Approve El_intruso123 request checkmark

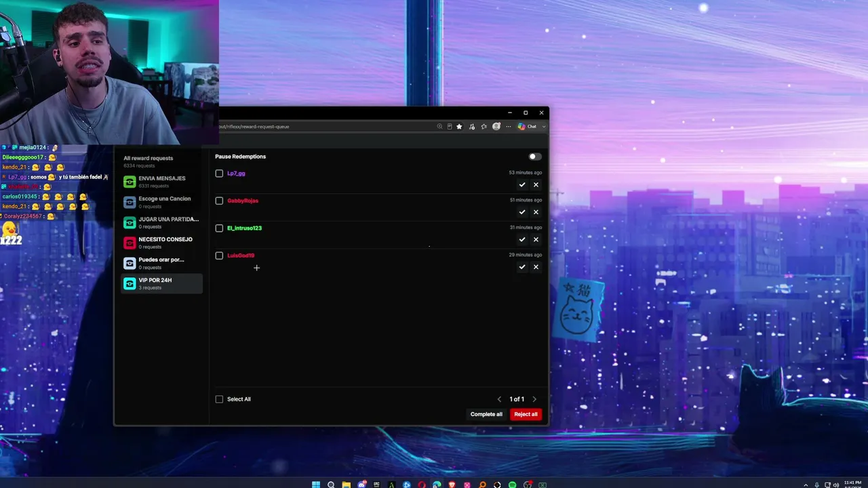pyautogui.click(x=522, y=239)
